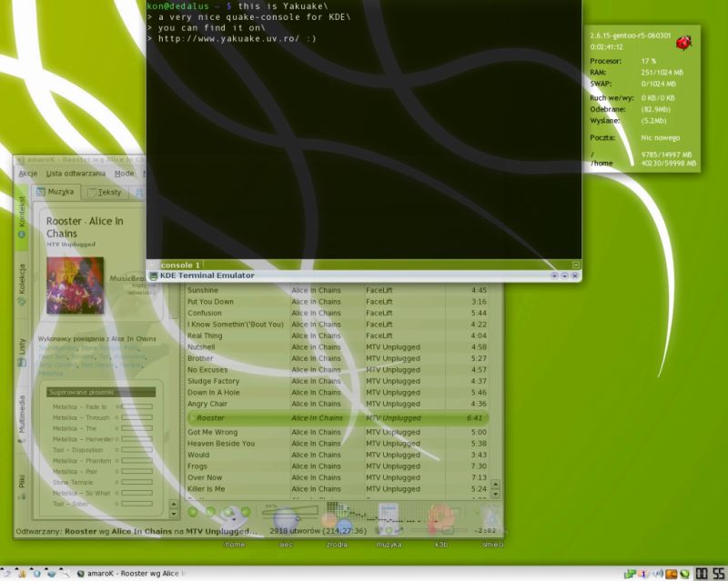Click playlist scrollbar down arrow
The width and height of the screenshot is (728, 581).
click(x=495, y=495)
